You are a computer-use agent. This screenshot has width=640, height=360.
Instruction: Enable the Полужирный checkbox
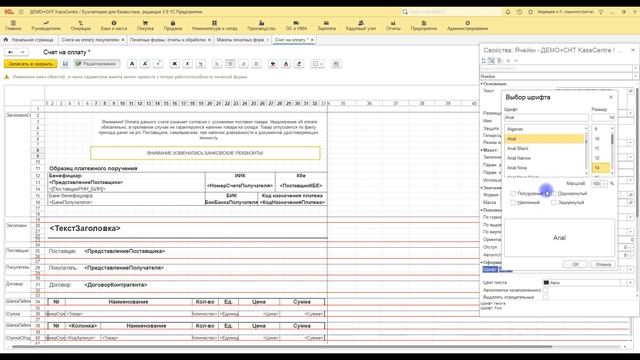pos(513,193)
